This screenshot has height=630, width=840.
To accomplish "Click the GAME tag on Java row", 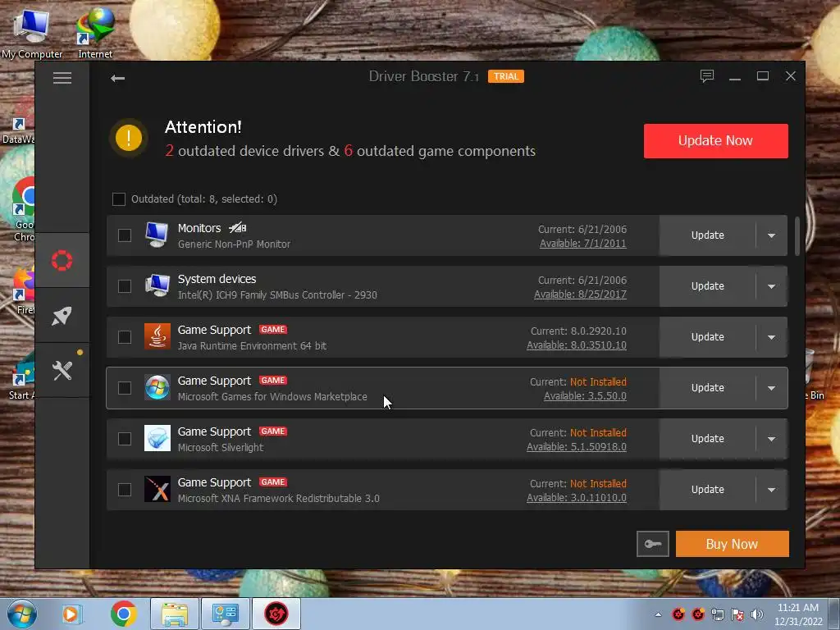I will 273,330.
